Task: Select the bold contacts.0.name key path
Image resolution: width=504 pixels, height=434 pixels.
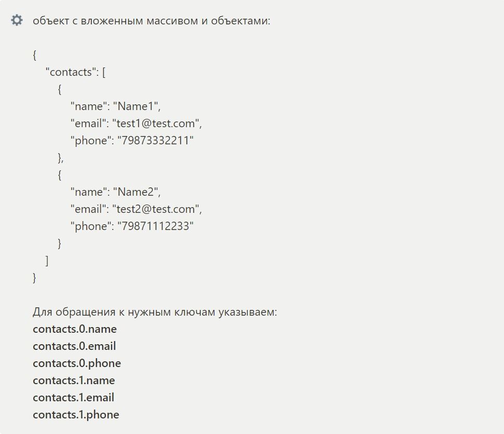Action: (x=75, y=329)
